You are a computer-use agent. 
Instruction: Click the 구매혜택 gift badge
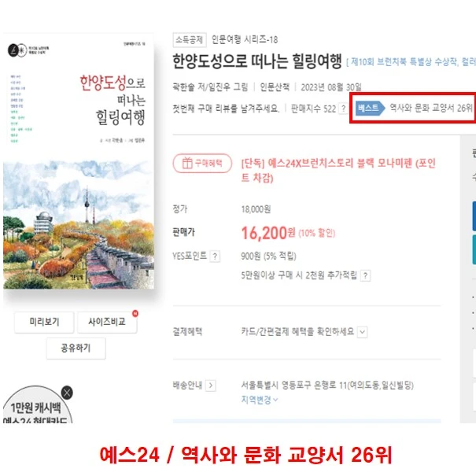(x=202, y=164)
